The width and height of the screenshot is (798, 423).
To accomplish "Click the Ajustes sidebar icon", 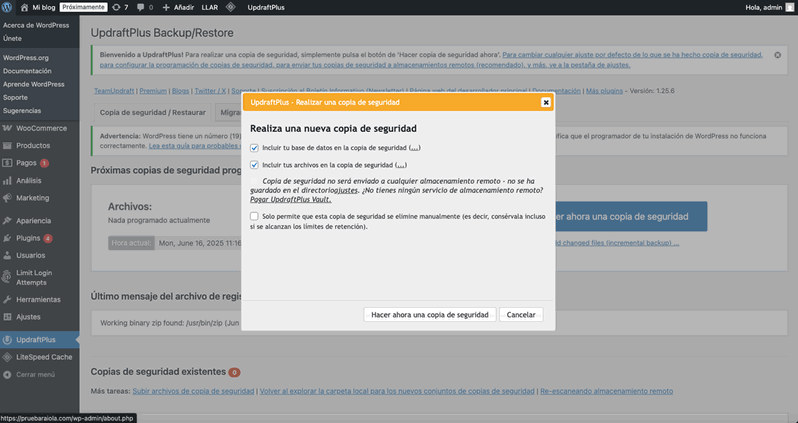I will pos(7,317).
